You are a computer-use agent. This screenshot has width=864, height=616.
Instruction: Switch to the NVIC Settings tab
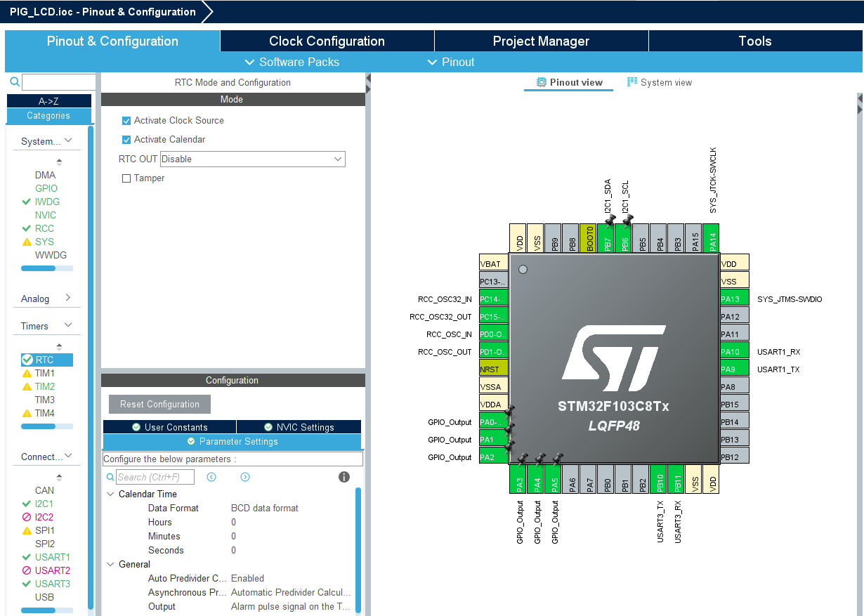299,427
